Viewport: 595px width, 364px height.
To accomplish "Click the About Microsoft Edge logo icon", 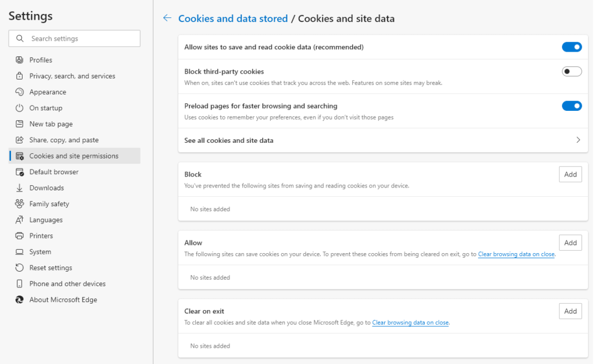I will coord(19,300).
